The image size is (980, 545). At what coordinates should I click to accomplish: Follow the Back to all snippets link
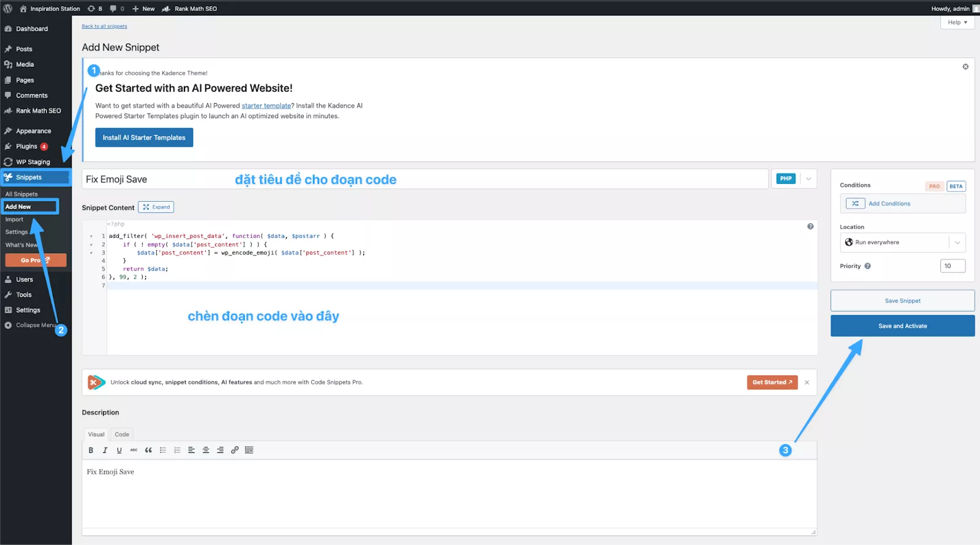pyautogui.click(x=104, y=26)
